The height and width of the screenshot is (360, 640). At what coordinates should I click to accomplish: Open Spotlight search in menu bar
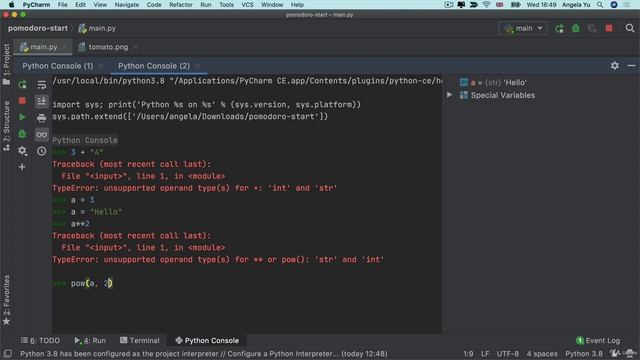(600, 5)
